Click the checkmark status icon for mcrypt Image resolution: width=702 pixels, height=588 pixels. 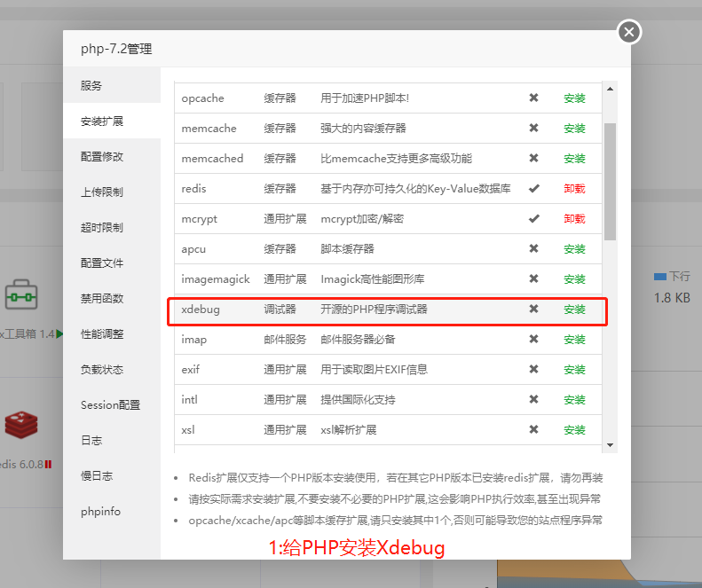tap(533, 218)
